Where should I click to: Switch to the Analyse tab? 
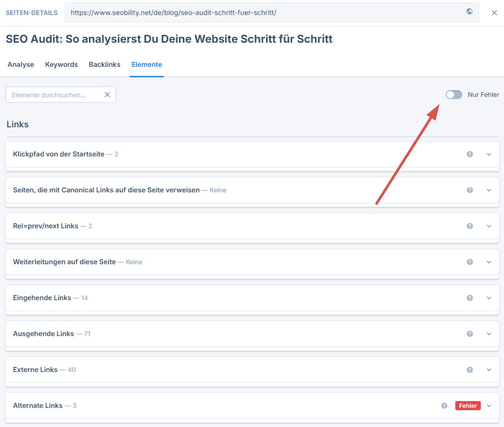click(21, 65)
